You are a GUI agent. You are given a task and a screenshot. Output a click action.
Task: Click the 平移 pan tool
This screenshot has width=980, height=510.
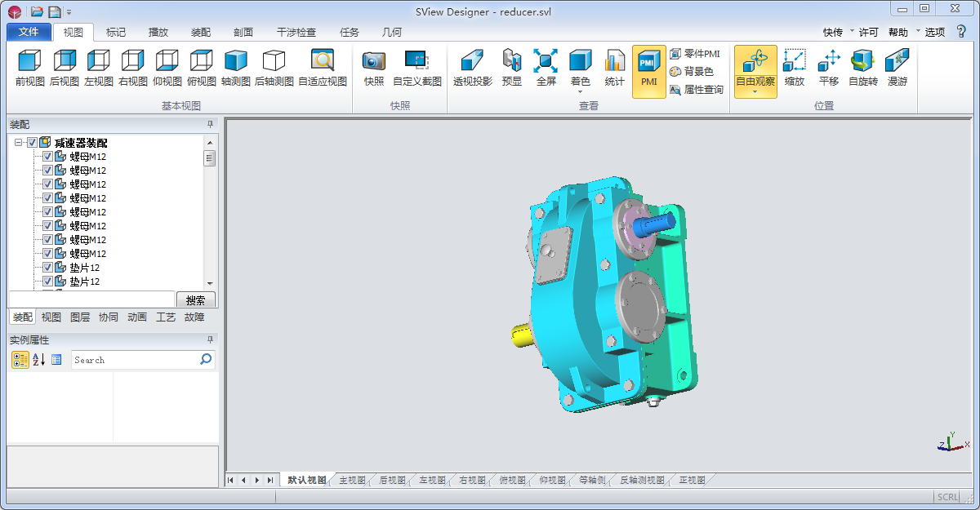pos(829,62)
